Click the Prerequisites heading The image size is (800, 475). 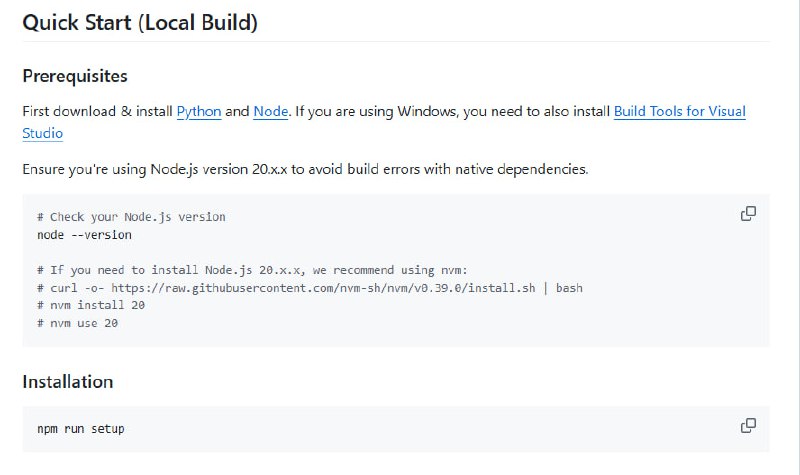coord(75,76)
